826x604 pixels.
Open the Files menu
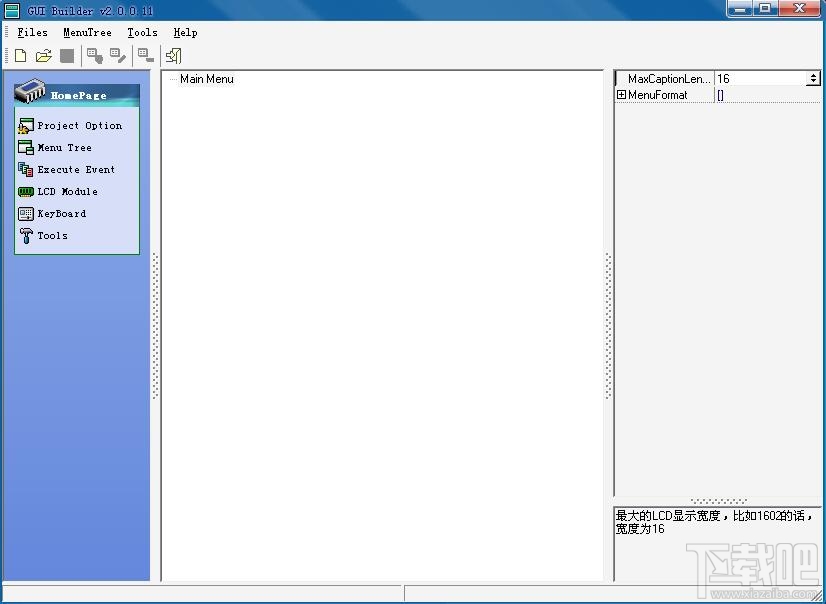coord(32,33)
